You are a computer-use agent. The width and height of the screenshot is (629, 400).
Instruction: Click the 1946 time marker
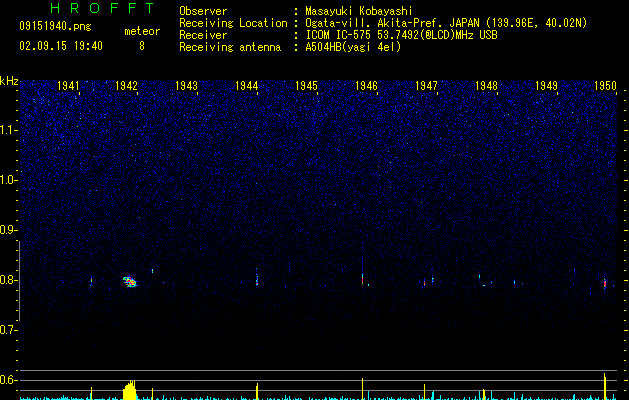(x=366, y=86)
